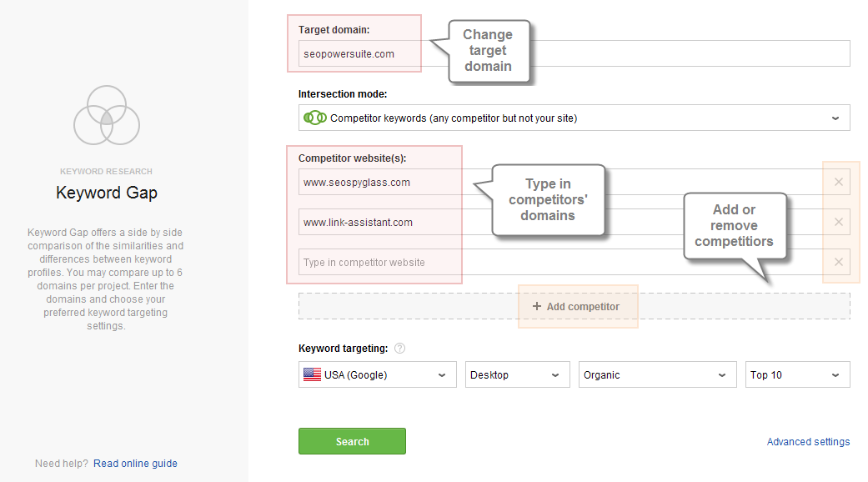Open the Top 10 ranking dropdown
868x482 pixels.
click(x=798, y=374)
